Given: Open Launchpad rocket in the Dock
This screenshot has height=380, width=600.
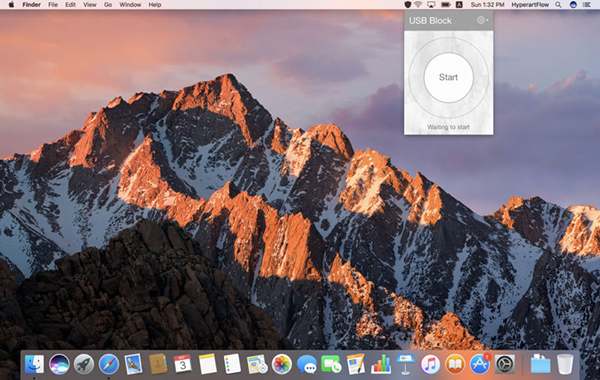Looking at the screenshot, I should pyautogui.click(x=84, y=364).
